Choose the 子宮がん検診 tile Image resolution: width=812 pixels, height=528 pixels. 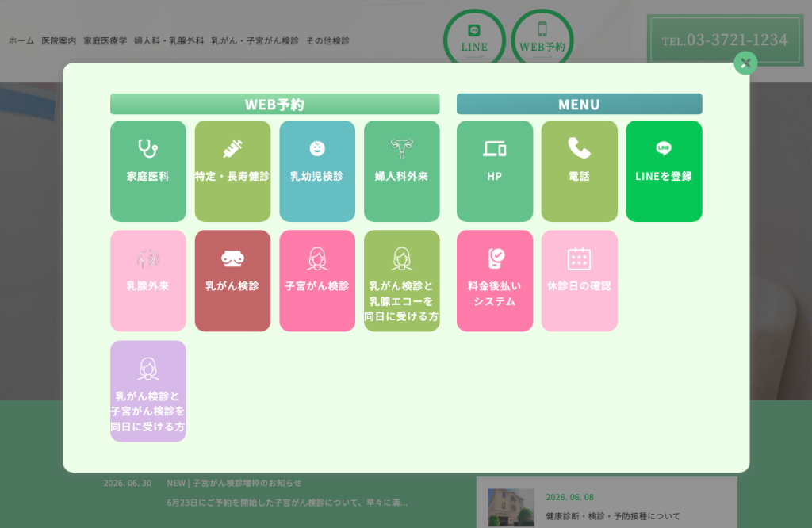(317, 281)
